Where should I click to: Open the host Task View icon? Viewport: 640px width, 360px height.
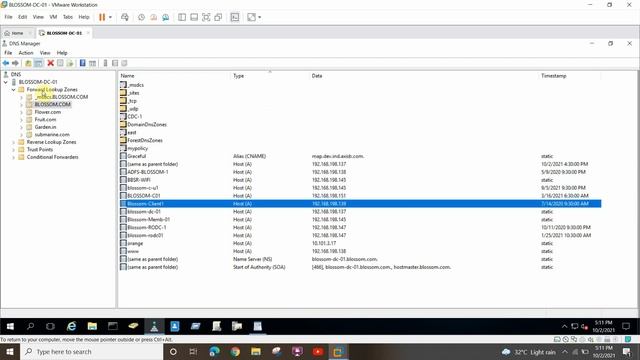coord(193,352)
